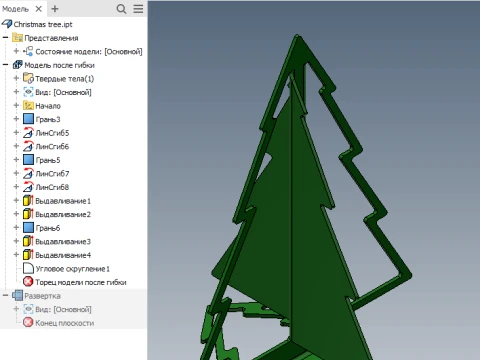Collapse the Модель после гибки node

tap(5, 65)
